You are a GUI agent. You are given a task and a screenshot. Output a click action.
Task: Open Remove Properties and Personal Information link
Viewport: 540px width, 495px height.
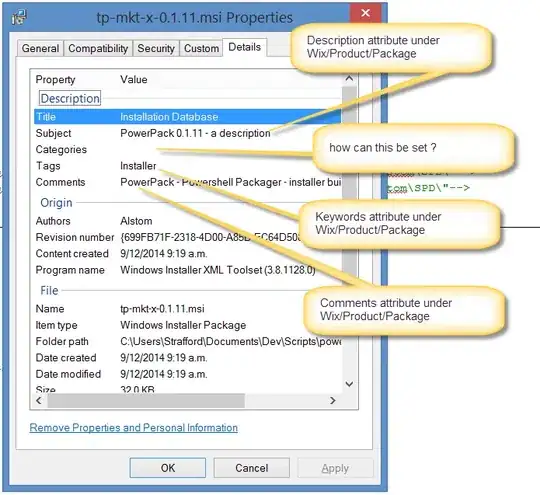134,427
